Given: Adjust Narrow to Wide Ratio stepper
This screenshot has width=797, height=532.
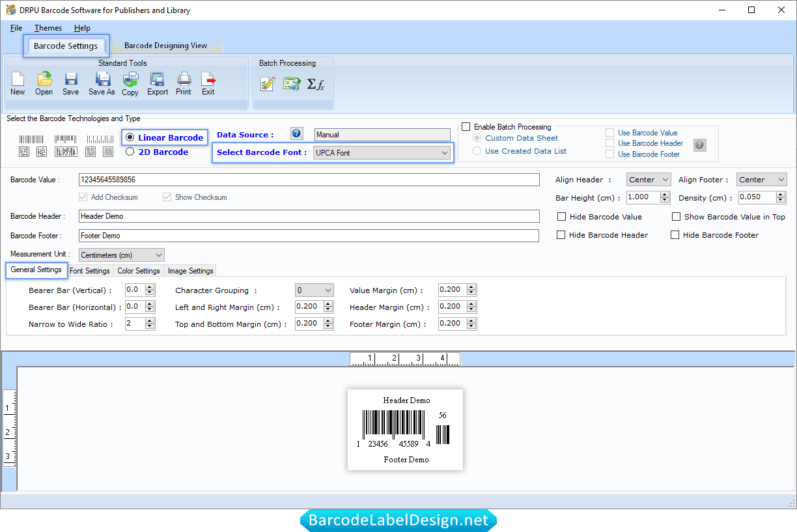Looking at the screenshot, I should click(x=150, y=324).
